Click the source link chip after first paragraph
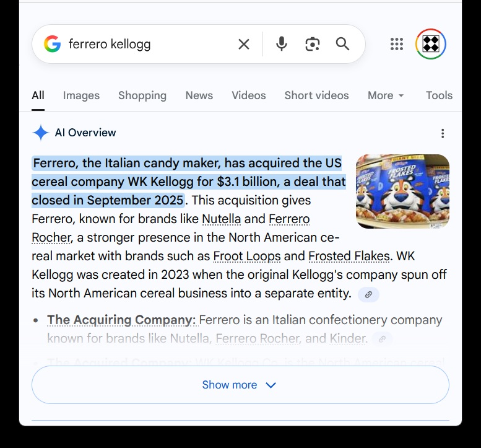This screenshot has width=481, height=448. [x=368, y=295]
